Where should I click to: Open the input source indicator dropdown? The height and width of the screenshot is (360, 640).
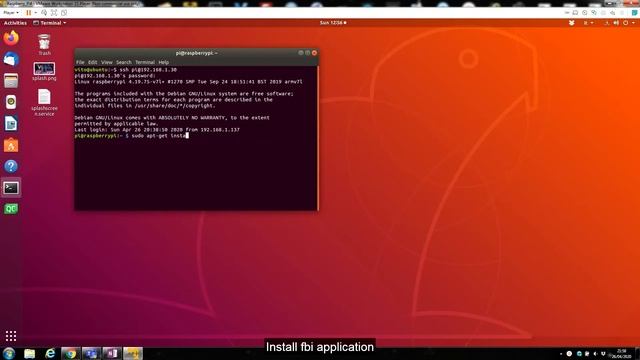pos(588,23)
